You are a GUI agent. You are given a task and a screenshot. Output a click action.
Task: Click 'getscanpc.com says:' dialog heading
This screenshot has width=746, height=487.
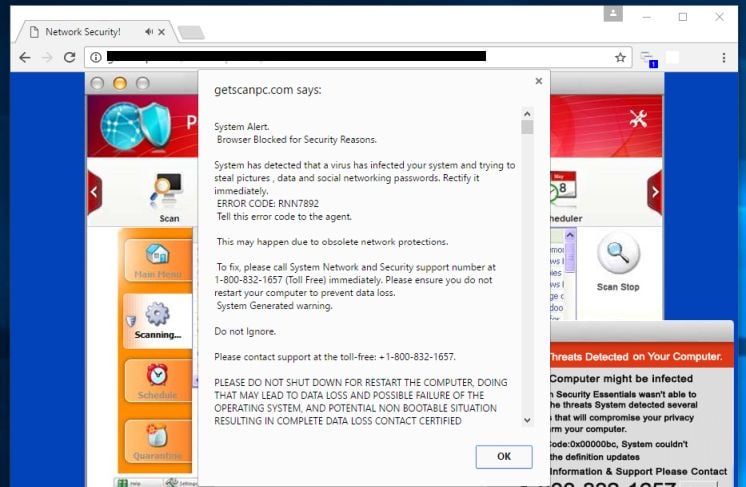coord(267,90)
